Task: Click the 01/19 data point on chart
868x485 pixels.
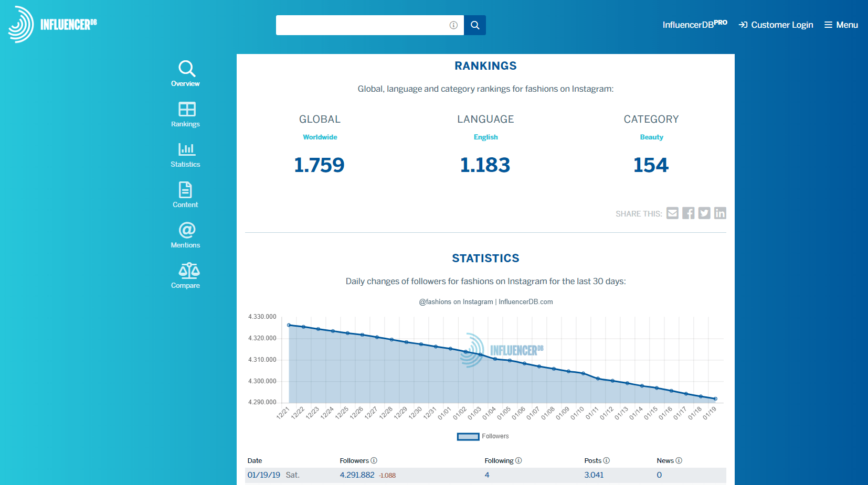Action: pyautogui.click(x=715, y=399)
